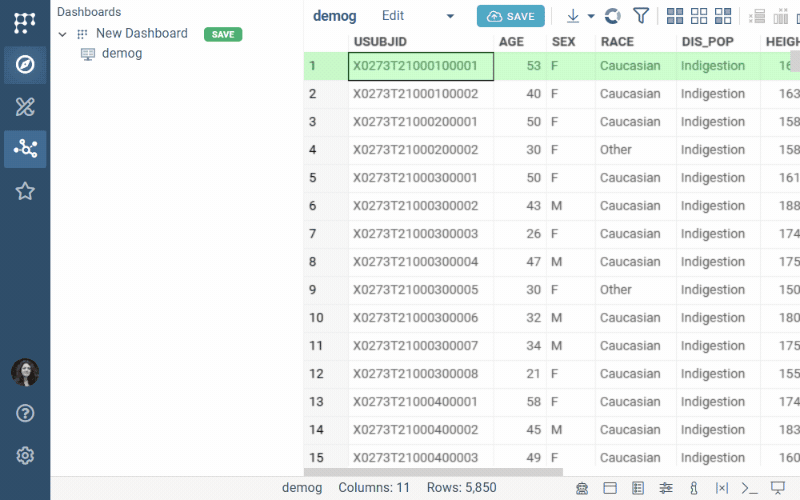Click AGE value 26 in row 7

(520, 234)
